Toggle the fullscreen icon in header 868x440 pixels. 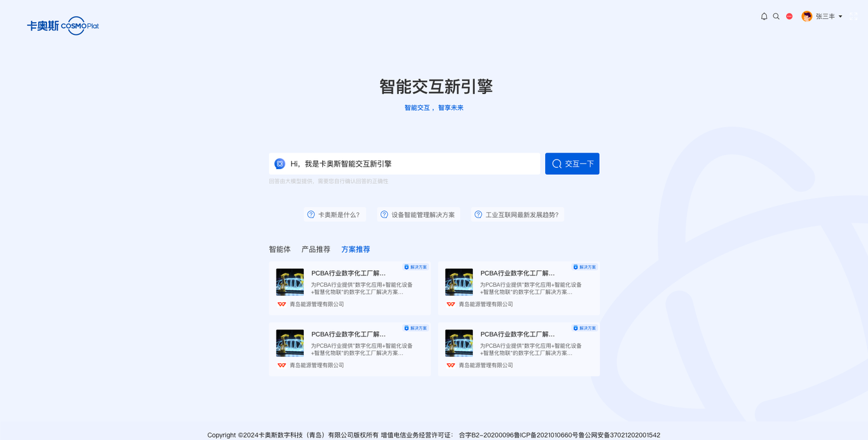[x=854, y=17]
